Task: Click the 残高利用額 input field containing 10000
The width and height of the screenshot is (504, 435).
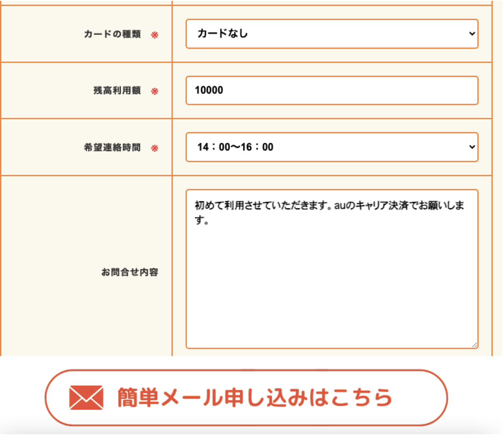Action: click(x=332, y=90)
